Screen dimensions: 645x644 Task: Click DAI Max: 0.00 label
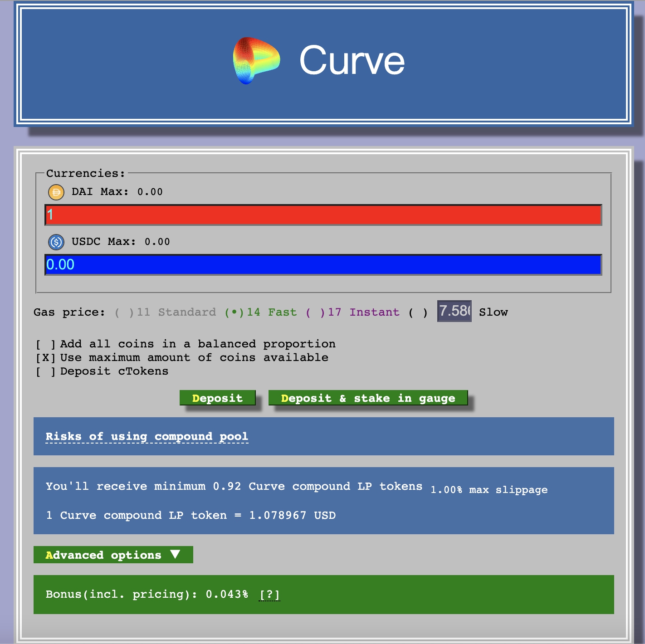click(117, 192)
